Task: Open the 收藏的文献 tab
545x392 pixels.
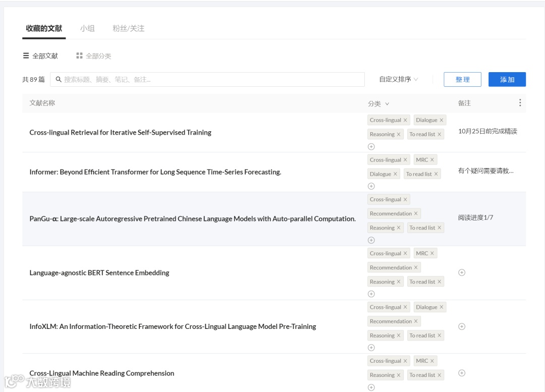Action: tap(44, 28)
